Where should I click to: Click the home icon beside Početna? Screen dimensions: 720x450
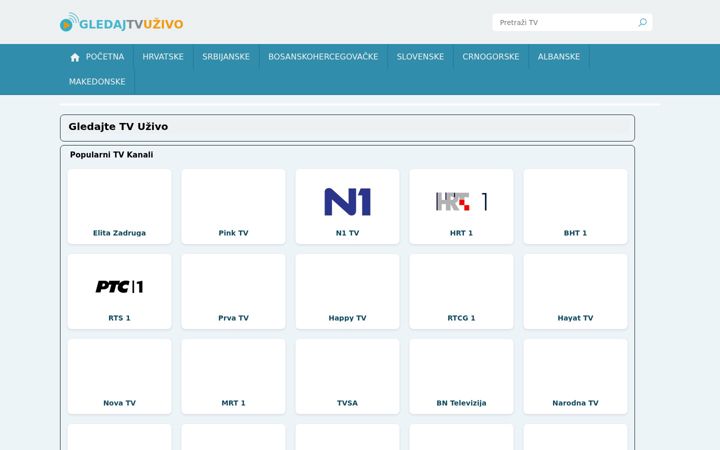click(75, 57)
